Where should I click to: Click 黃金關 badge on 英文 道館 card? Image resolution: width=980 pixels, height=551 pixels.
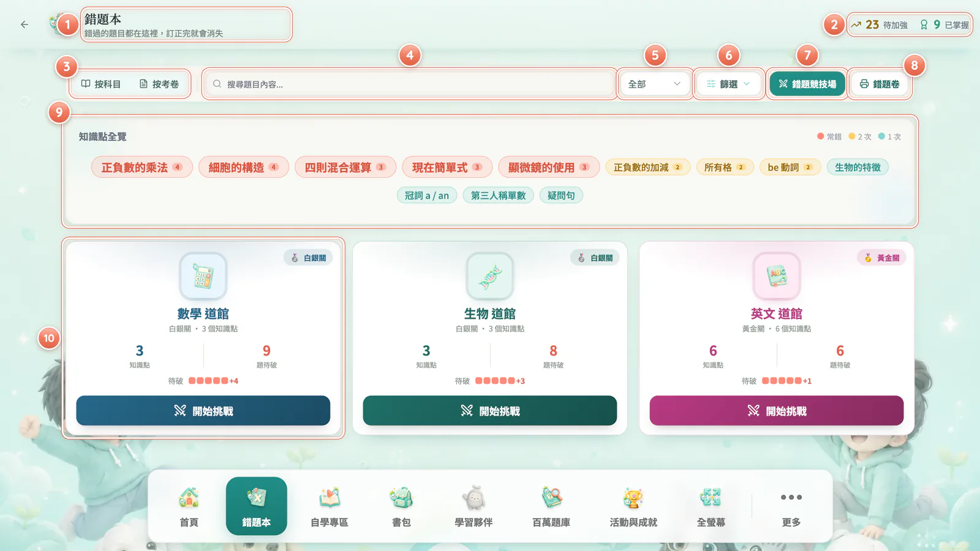[x=882, y=258]
